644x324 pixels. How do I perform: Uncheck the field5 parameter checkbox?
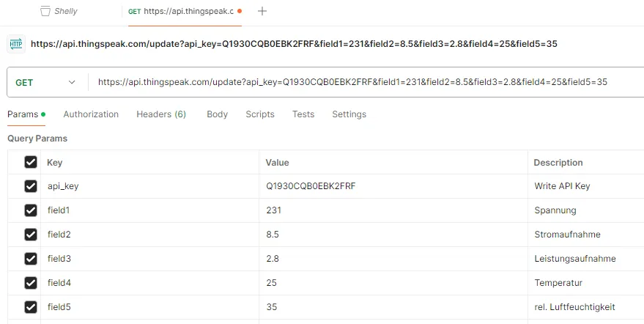coord(31,307)
